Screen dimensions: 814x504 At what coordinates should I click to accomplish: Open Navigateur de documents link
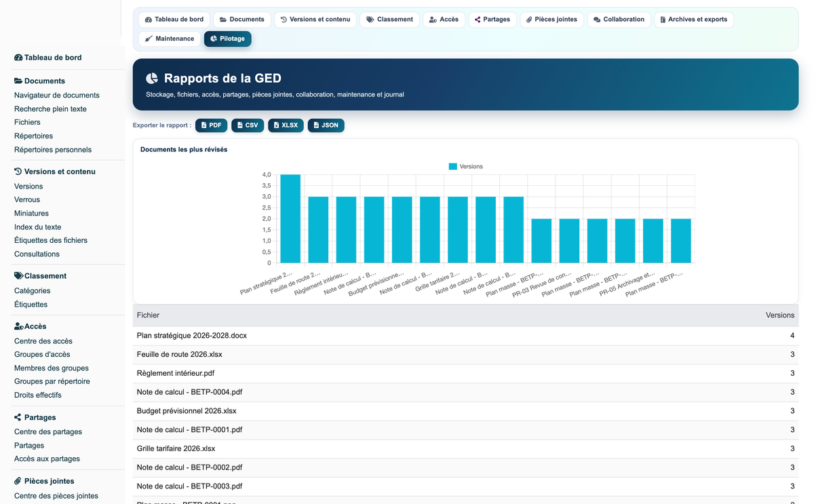coord(57,96)
